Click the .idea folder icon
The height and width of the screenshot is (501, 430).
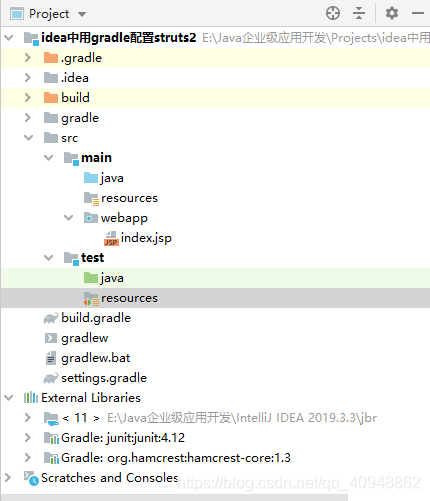[51, 78]
